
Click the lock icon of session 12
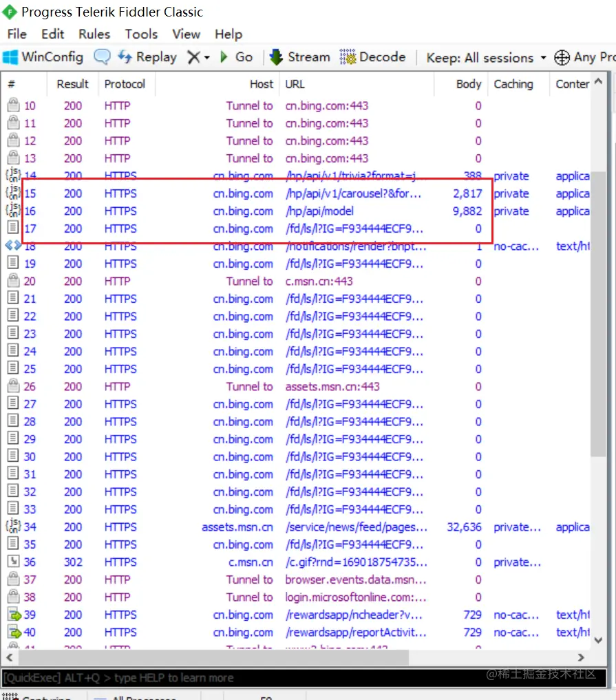[14, 140]
